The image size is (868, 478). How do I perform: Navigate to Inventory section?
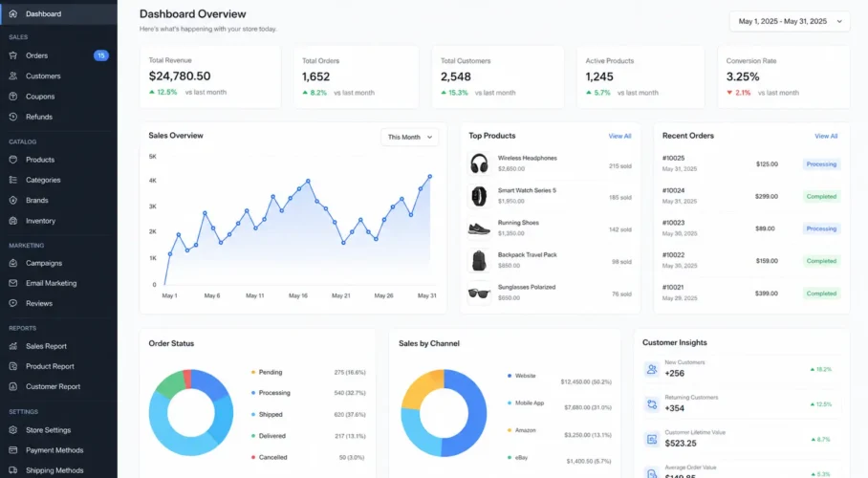[58, 221]
